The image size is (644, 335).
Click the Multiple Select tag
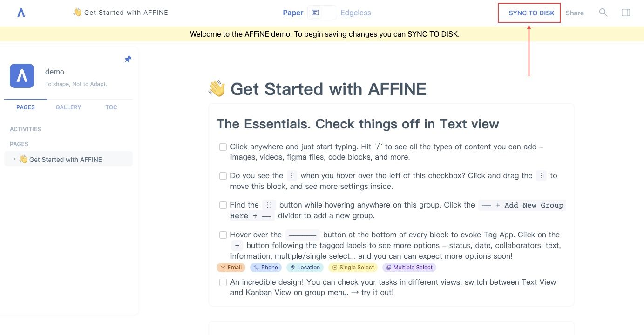[409, 268]
